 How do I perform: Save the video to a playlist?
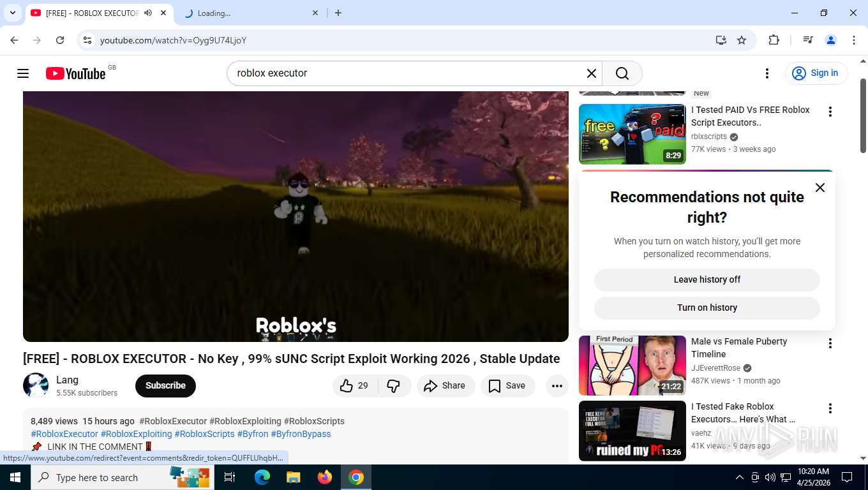507,385
